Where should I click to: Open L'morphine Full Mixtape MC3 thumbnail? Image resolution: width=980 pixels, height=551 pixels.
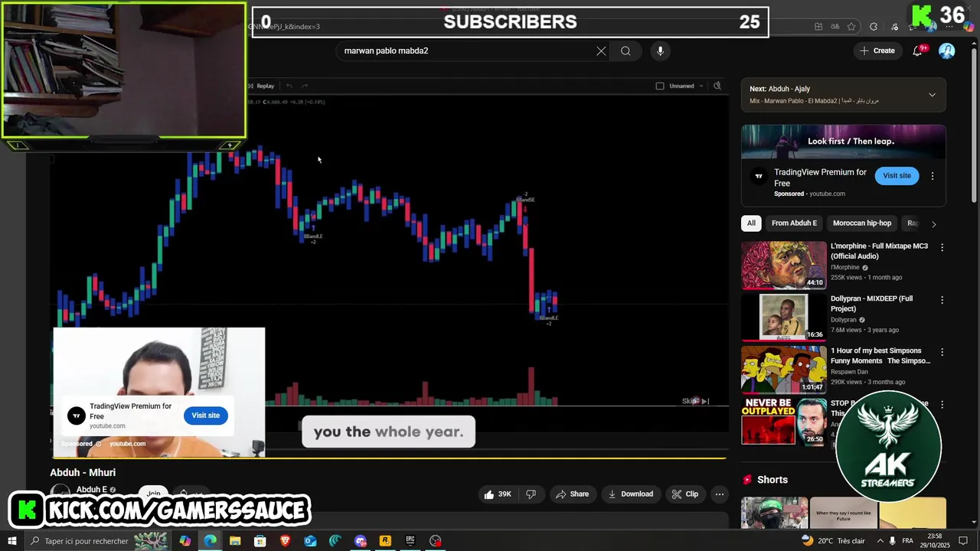click(x=783, y=266)
